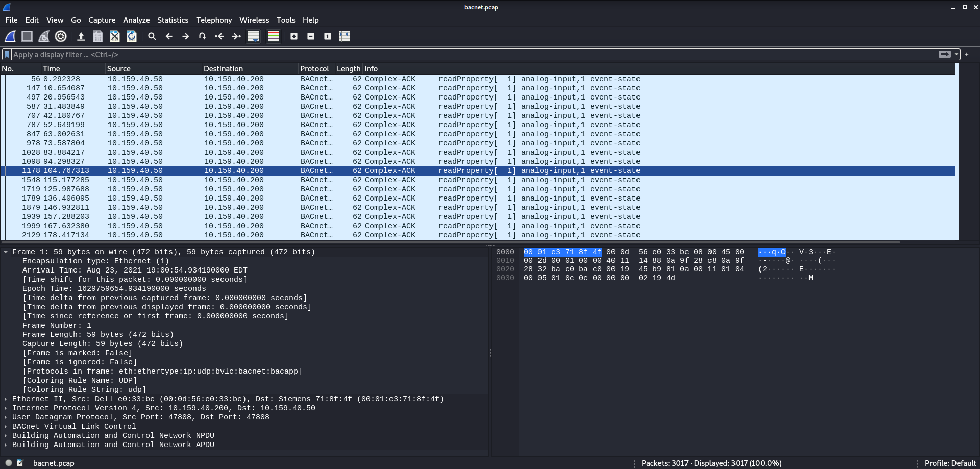Jump to the last packet
The width and height of the screenshot is (980, 469).
[236, 36]
